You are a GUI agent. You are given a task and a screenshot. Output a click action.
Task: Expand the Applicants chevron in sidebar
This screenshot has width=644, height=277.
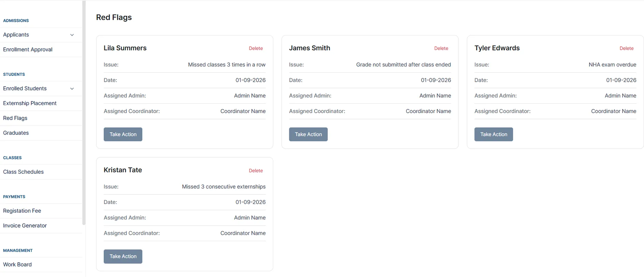(x=72, y=35)
